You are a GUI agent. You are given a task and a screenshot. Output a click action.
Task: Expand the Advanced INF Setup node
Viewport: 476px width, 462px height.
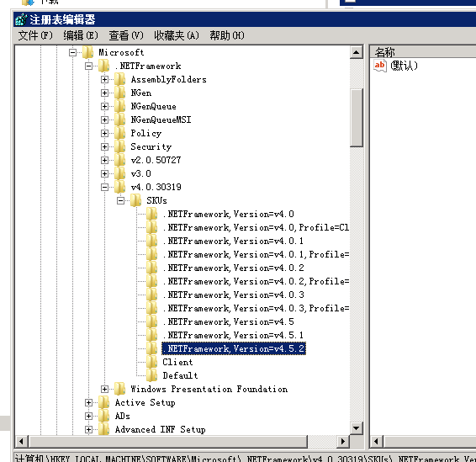(x=88, y=429)
